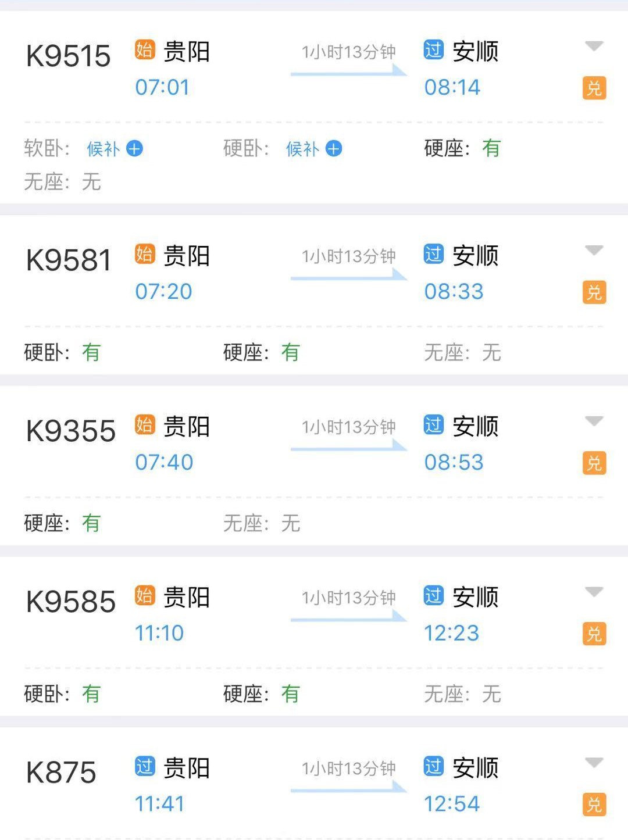This screenshot has height=840, width=628.
Task: Click the orange 兑 badge on K9515
Action: pyautogui.click(x=594, y=88)
